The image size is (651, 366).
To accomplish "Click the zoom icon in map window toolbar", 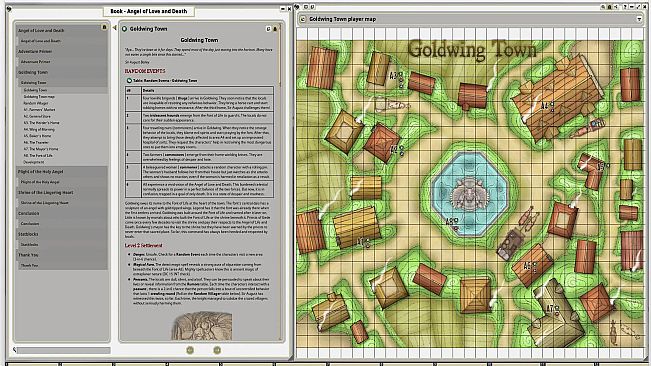I will 603,7.
